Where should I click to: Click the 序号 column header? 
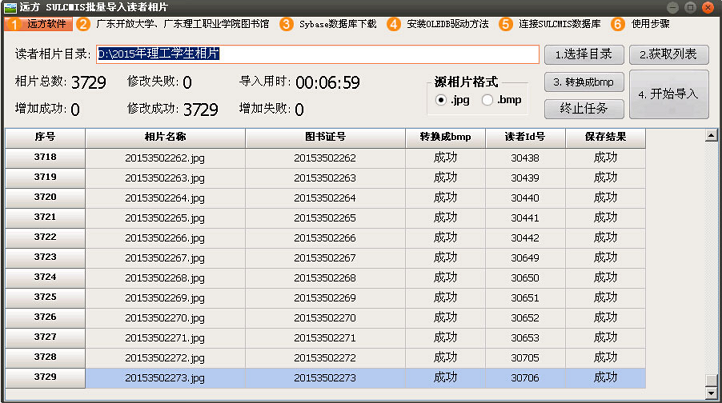[x=45, y=137]
